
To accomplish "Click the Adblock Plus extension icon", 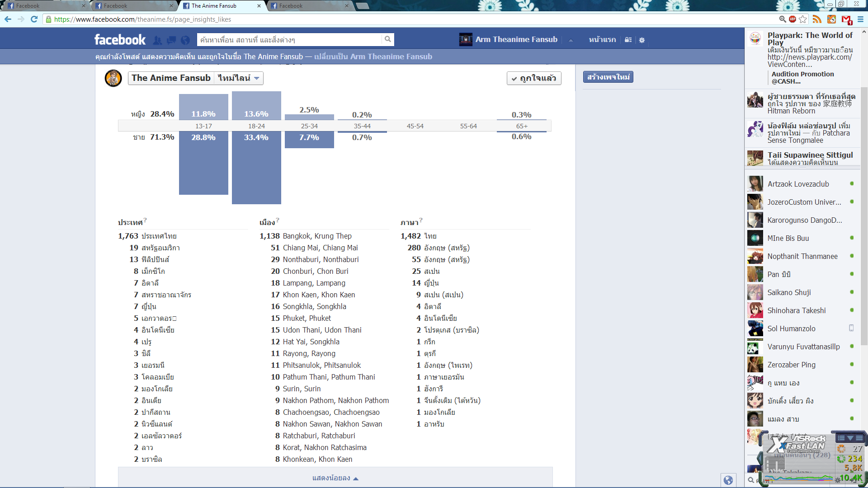I will 793,19.
